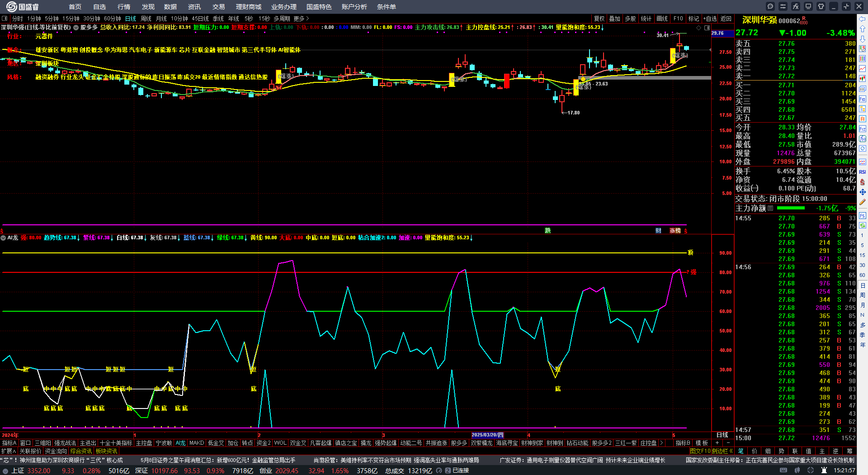This screenshot has width=868, height=475.
Task: Click the keyboard icon in status bar
Action: pyautogui.click(x=783, y=470)
